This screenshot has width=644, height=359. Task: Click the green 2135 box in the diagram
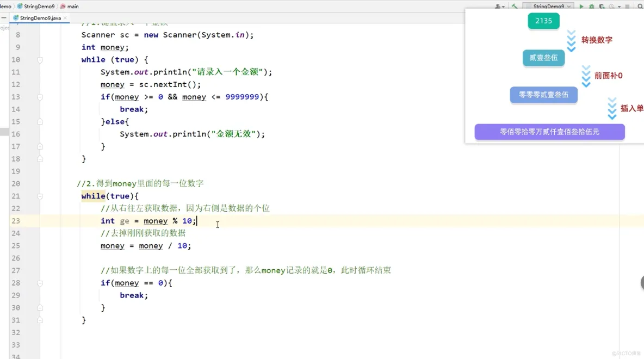pos(543,21)
